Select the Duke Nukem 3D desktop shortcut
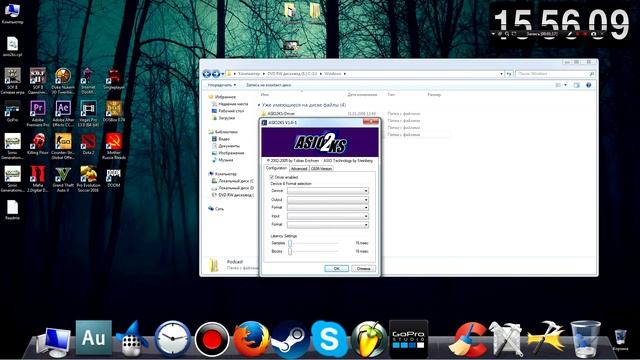Image resolution: width=640 pixels, height=360 pixels. tap(63, 81)
